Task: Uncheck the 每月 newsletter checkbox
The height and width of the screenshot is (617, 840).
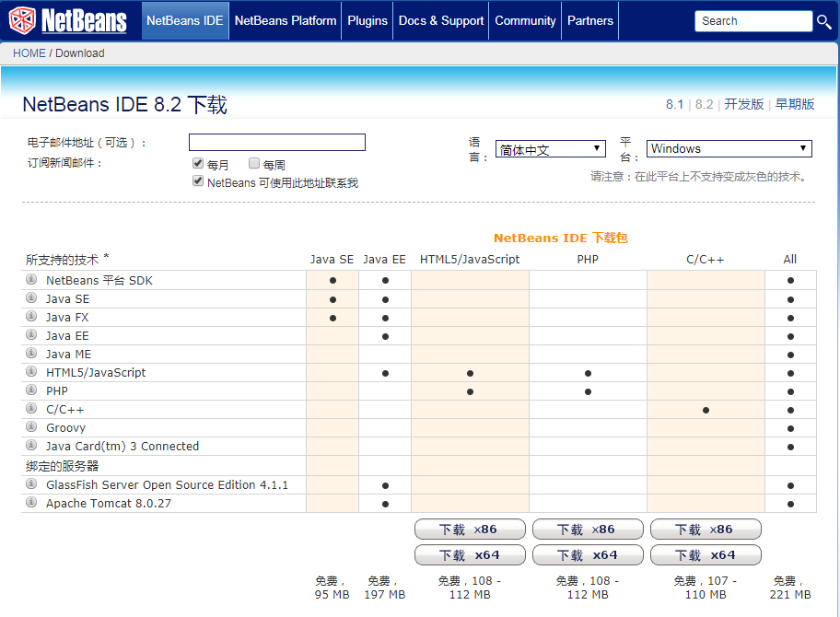Action: 198,163
